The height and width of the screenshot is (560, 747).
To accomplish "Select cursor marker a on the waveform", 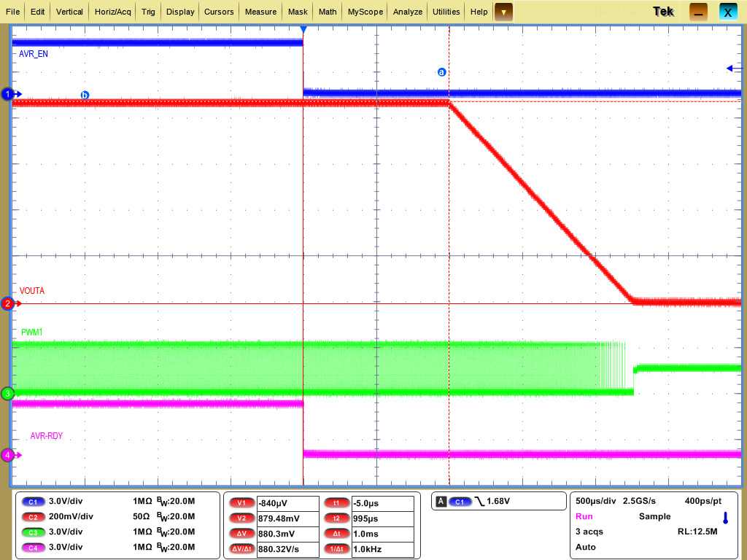I will (x=440, y=71).
